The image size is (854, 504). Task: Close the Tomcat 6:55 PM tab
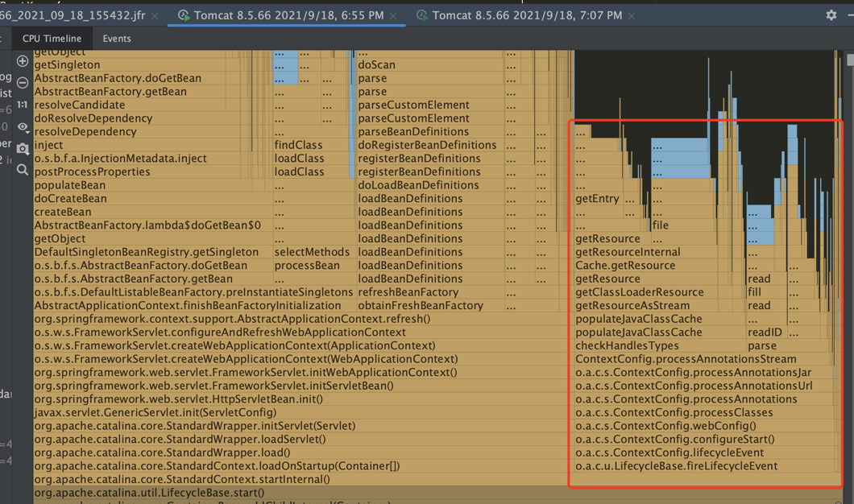pos(393,16)
